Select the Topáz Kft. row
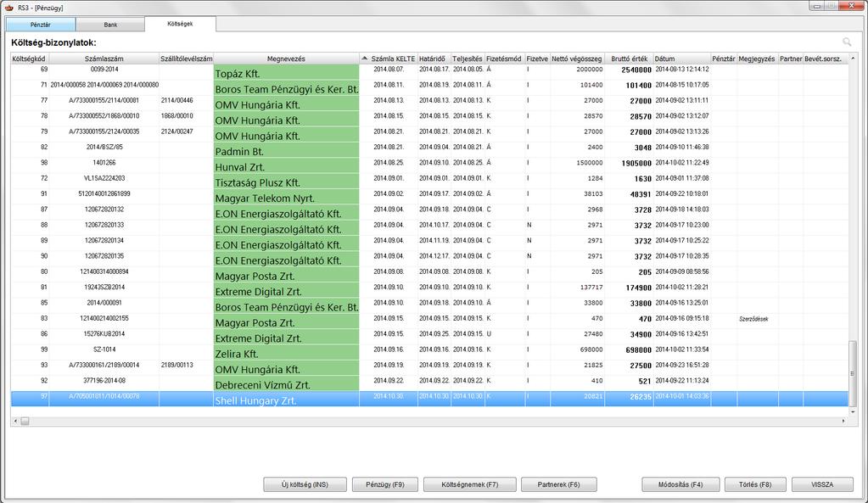 coord(429,70)
